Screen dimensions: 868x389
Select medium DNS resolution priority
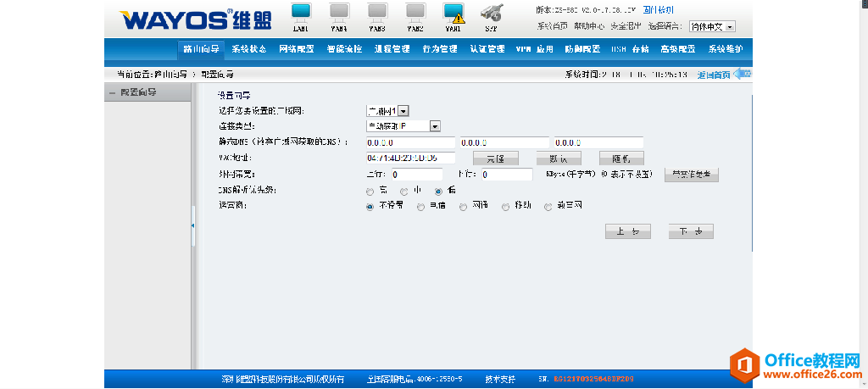click(x=404, y=191)
